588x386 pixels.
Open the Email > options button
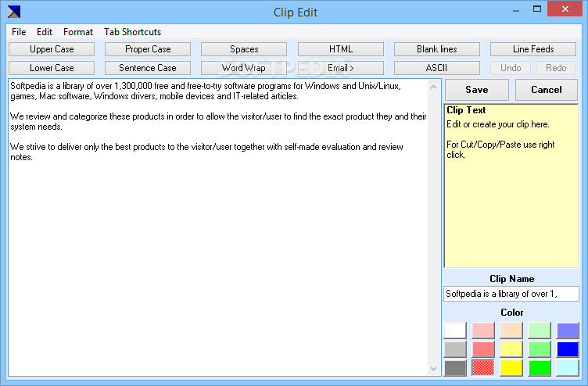tap(341, 68)
